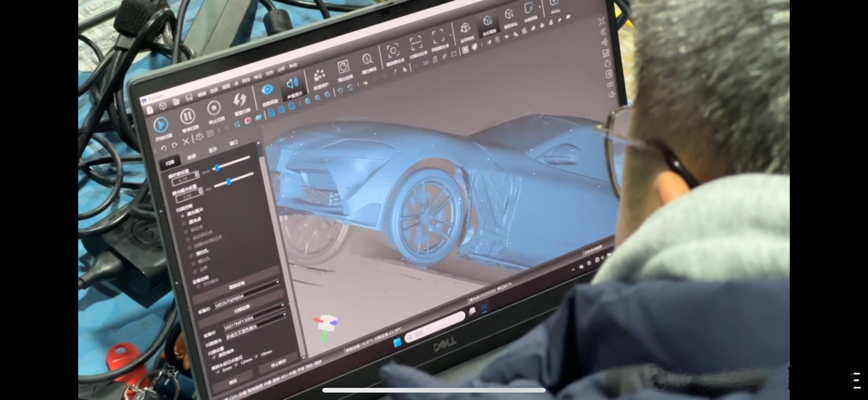
Task: Click the first blue zoom magnifier icon
Action: click(x=308, y=101)
